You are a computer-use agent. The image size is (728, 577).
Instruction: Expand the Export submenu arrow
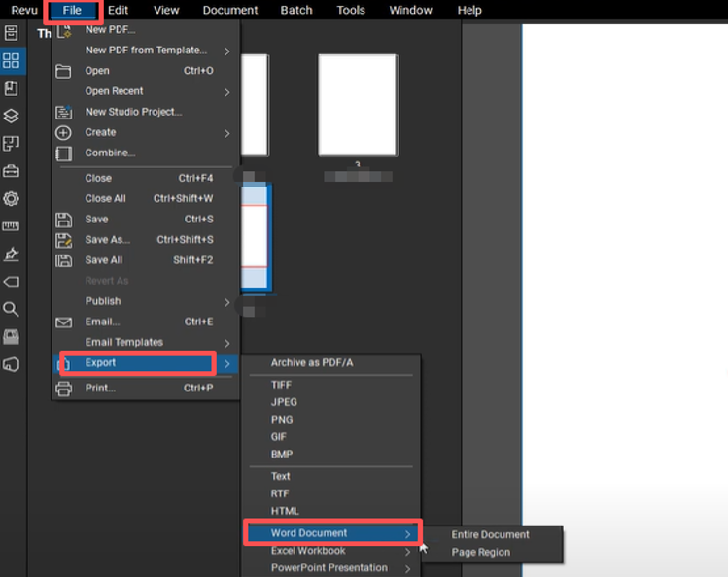tap(227, 364)
